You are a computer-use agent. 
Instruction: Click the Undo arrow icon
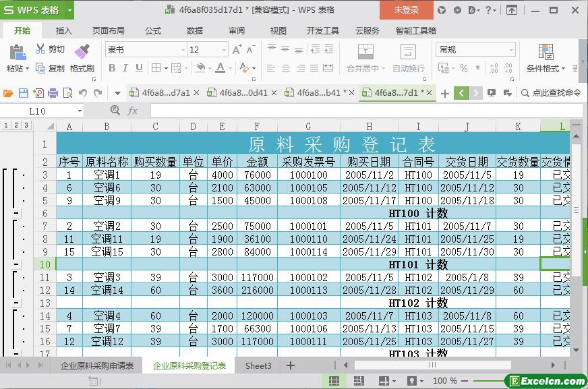pyautogui.click(x=83, y=93)
